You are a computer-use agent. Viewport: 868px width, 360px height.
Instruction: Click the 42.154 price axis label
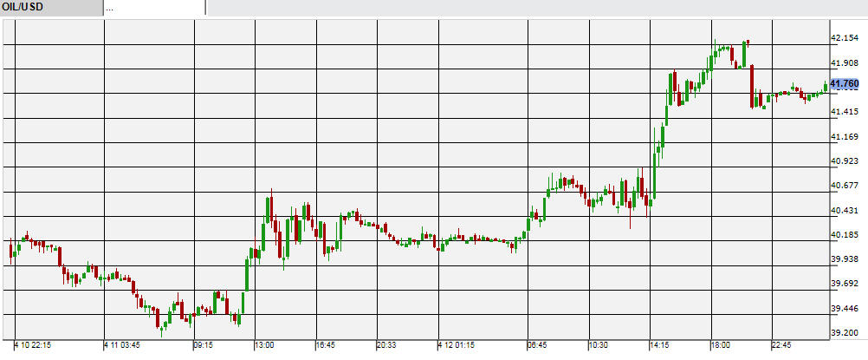[845, 38]
